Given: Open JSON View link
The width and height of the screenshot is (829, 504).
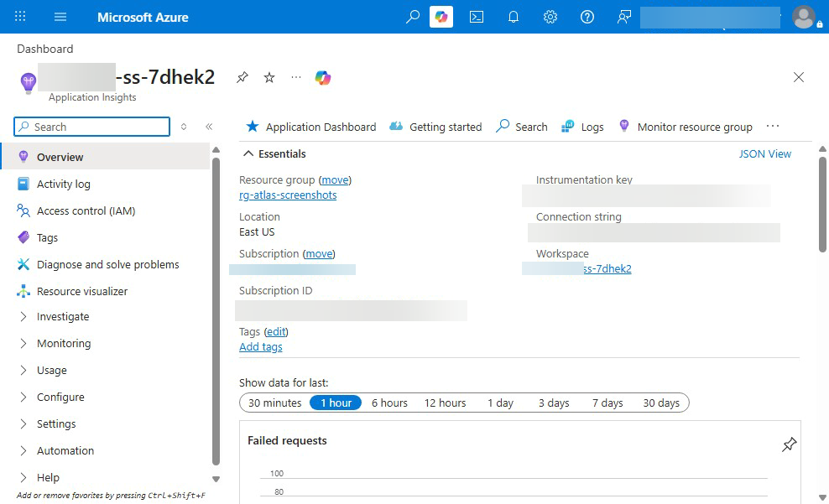Looking at the screenshot, I should [764, 153].
